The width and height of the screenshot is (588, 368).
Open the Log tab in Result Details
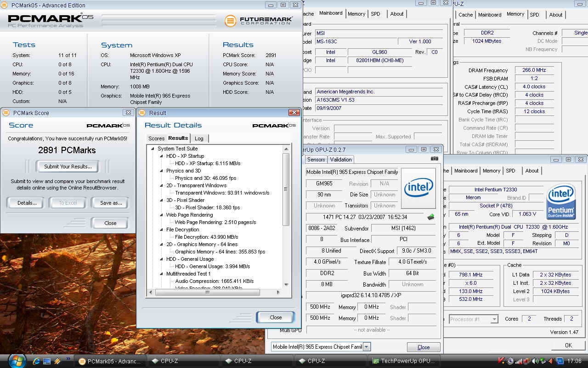(x=199, y=138)
